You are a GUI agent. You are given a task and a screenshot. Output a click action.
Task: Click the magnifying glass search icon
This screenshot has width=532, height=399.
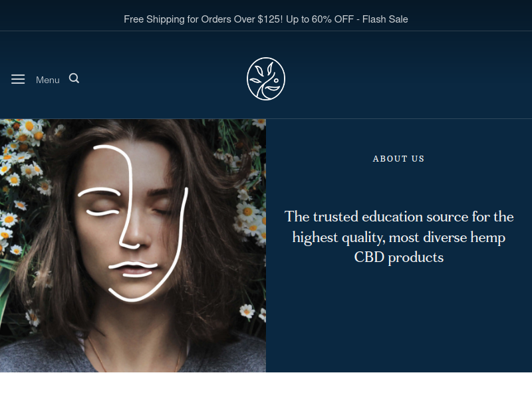coord(74,78)
